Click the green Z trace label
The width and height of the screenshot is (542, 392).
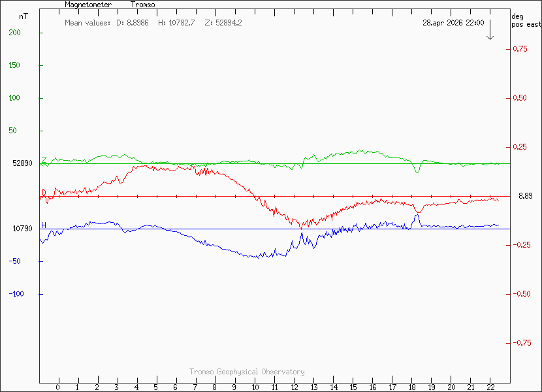(44, 160)
